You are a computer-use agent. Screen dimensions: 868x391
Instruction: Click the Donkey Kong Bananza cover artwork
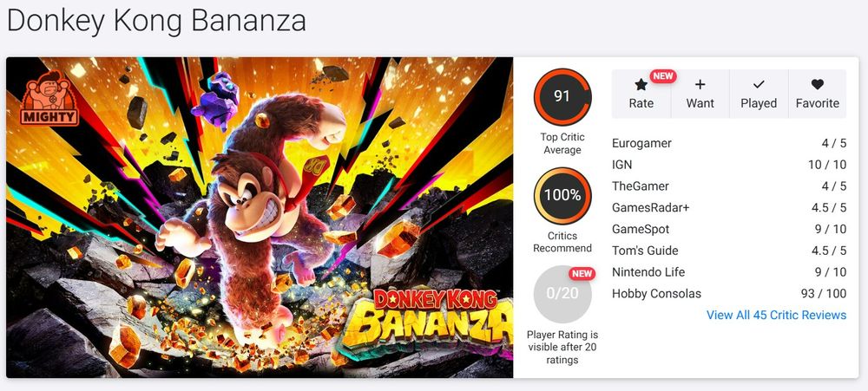point(260,218)
